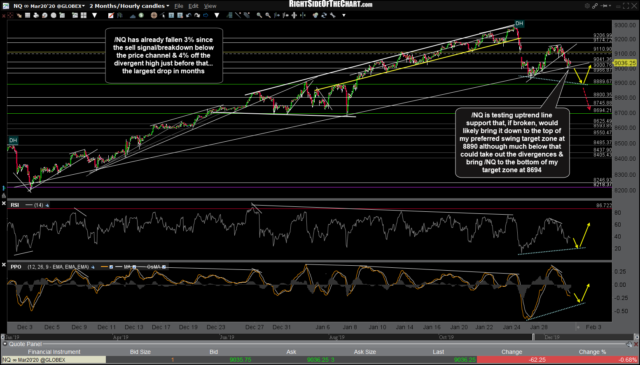Click the undo arrow icon
Image resolution: width=640 pixels, height=365 pixels.
click(189, 15)
